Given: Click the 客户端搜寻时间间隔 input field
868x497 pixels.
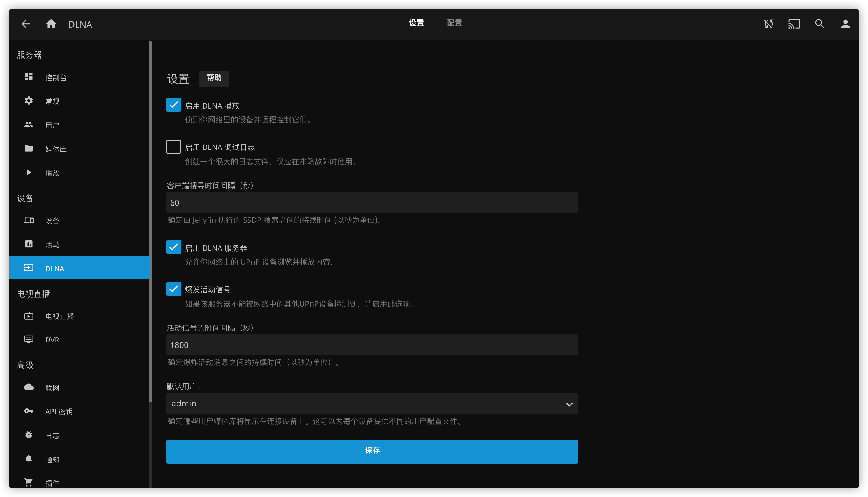Looking at the screenshot, I should [x=372, y=202].
